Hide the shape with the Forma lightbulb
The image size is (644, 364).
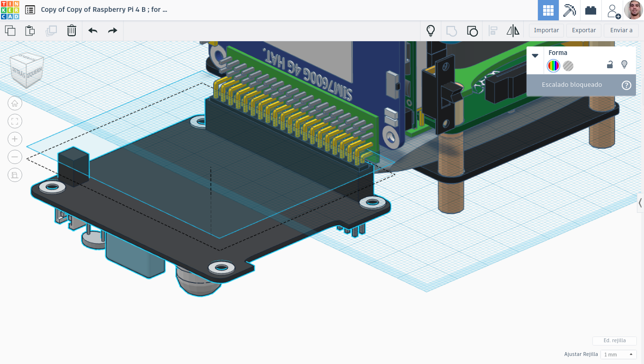click(x=624, y=64)
